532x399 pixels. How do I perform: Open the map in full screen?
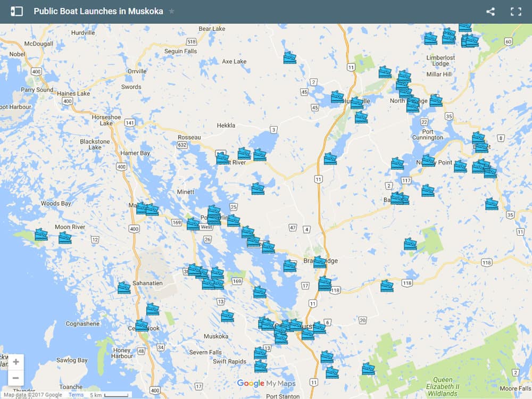point(516,11)
